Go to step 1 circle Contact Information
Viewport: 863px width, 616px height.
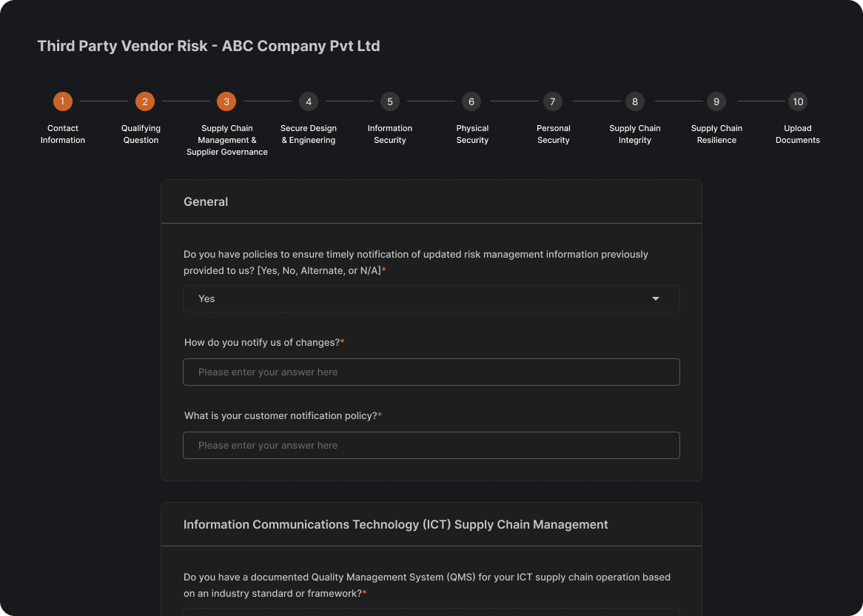(63, 101)
